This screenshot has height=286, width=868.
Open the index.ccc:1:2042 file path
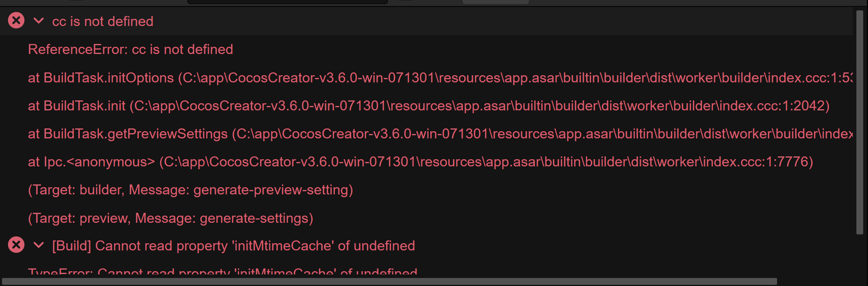[x=481, y=106]
